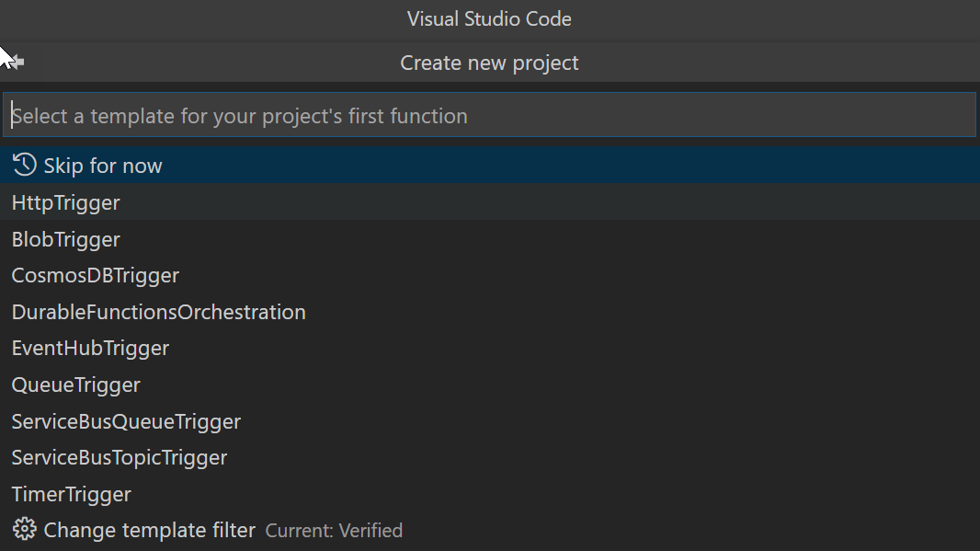Pick the EventHubTrigger option
This screenshot has width=980, height=551.
(x=89, y=348)
